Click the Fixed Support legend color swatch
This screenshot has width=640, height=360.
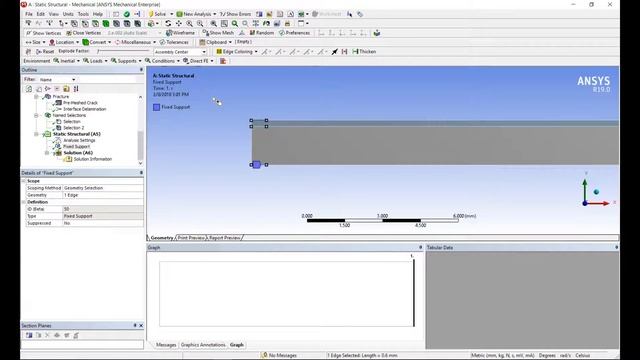point(156,107)
